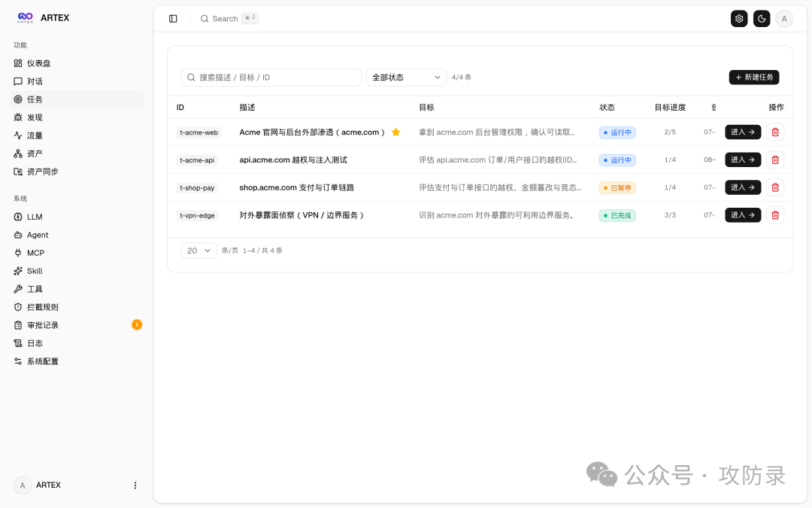Click the 运行中 status badge of t-acme-web
This screenshot has height=508, width=812.
[x=617, y=132]
